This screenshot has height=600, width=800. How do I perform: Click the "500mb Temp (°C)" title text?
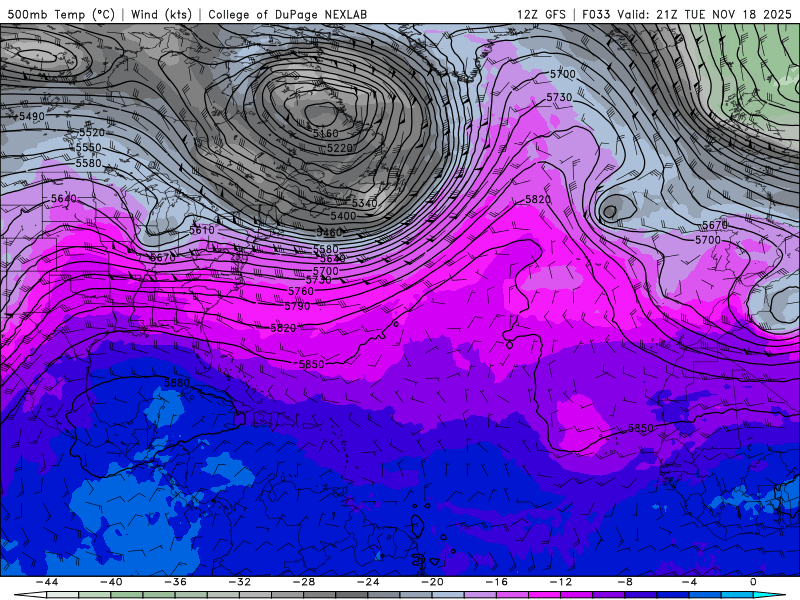click(61, 14)
